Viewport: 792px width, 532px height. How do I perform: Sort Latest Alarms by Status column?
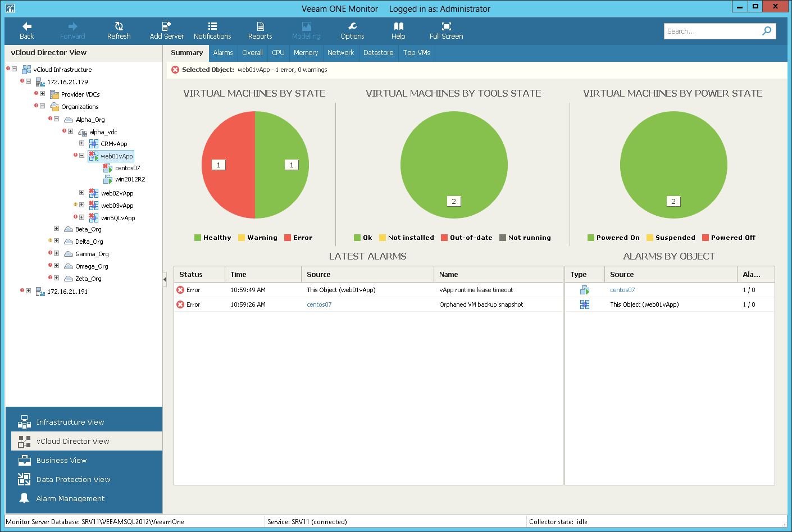click(x=199, y=275)
